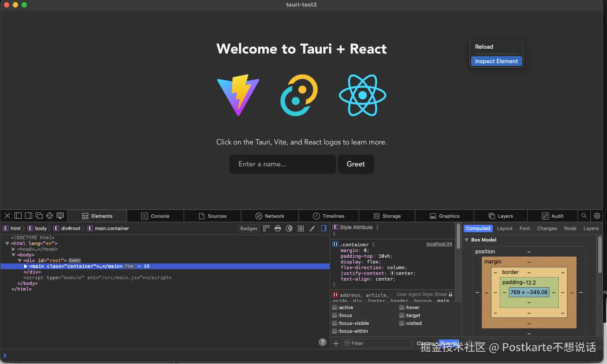
Task: Open the Audit tab
Action: (x=553, y=216)
